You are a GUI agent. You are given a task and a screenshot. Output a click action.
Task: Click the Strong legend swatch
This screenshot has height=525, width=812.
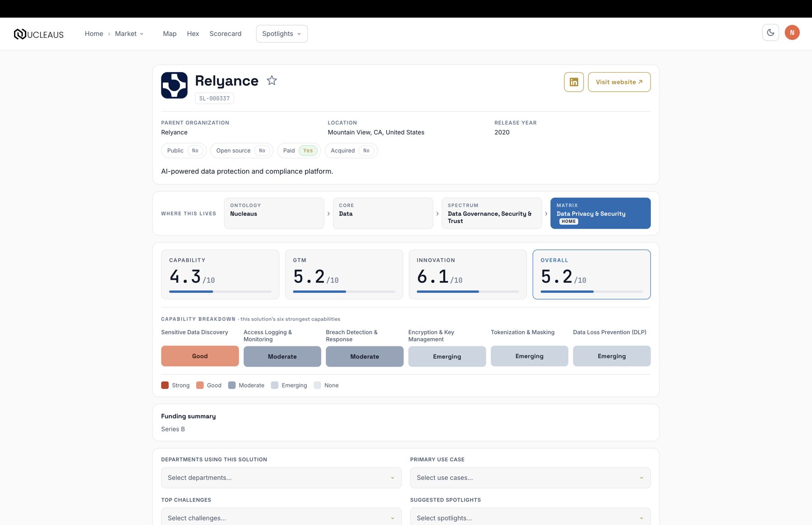point(165,385)
